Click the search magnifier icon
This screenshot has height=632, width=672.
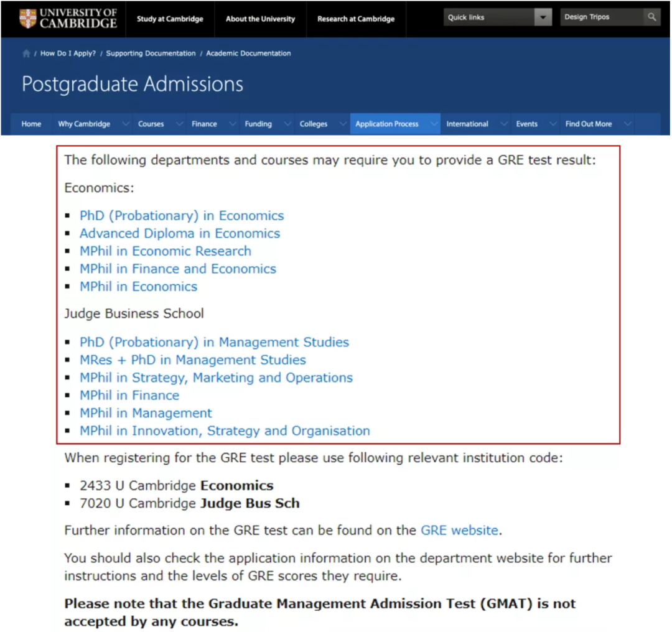[x=651, y=17]
